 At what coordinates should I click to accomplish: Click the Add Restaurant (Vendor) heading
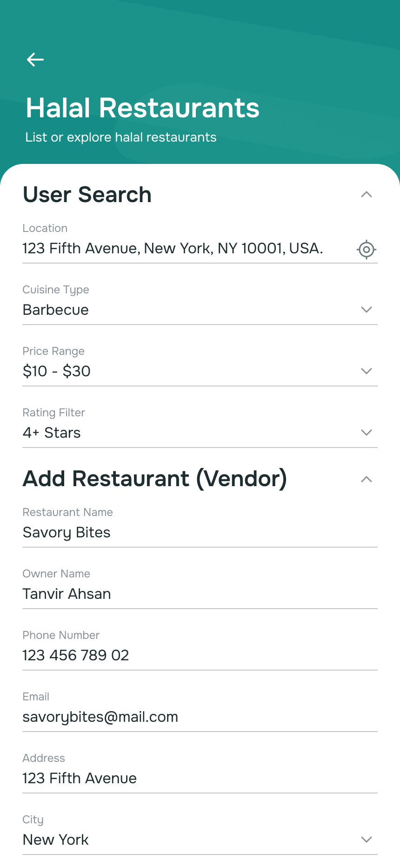[155, 479]
